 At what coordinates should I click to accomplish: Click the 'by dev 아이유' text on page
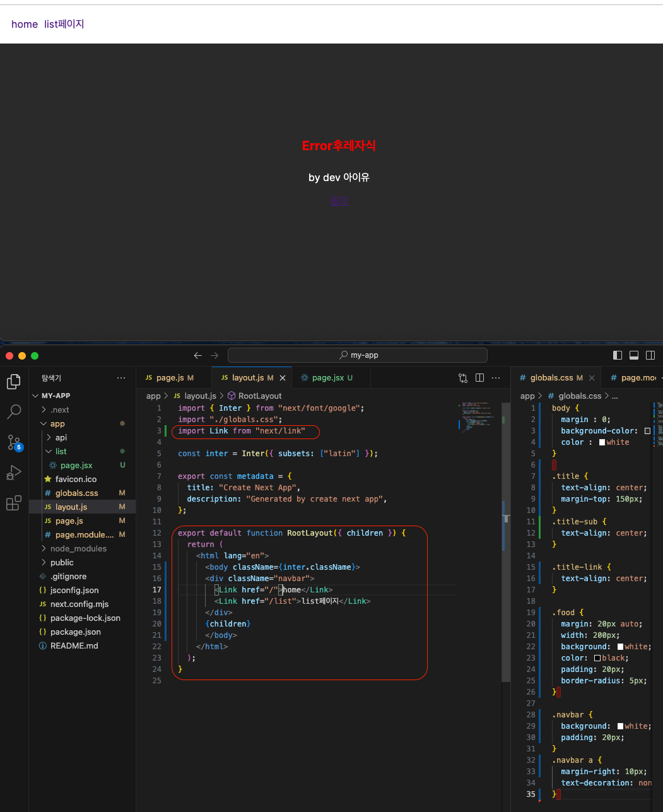[339, 177]
